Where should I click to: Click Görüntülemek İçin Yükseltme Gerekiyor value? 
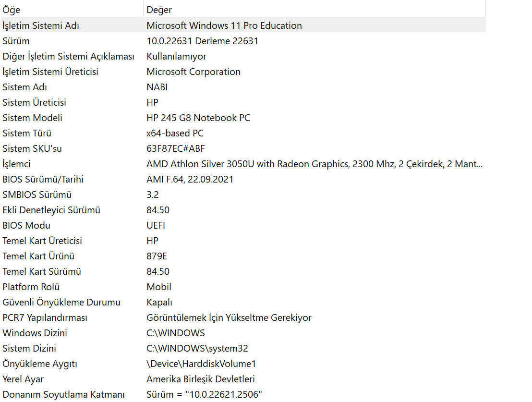(229, 317)
